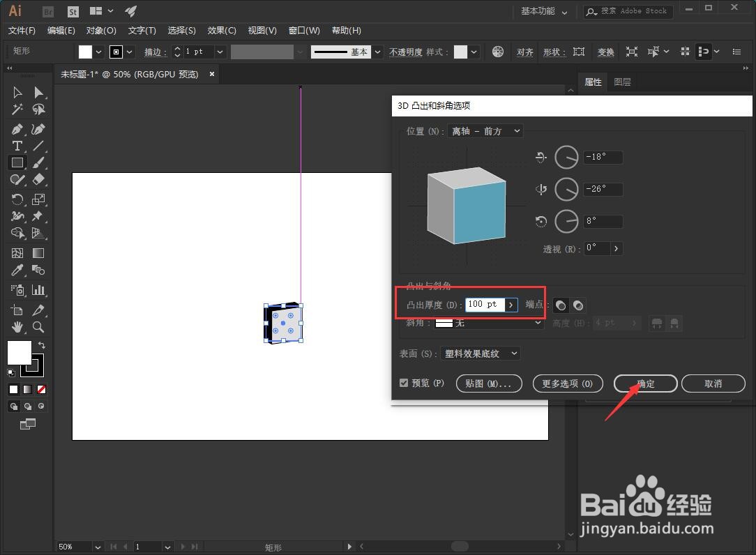Set paint mode to None

point(41,389)
